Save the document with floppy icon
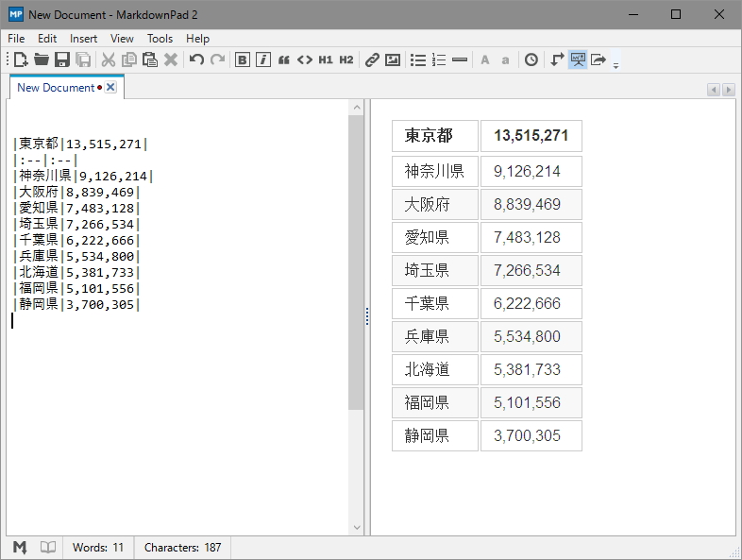 pos(62,59)
